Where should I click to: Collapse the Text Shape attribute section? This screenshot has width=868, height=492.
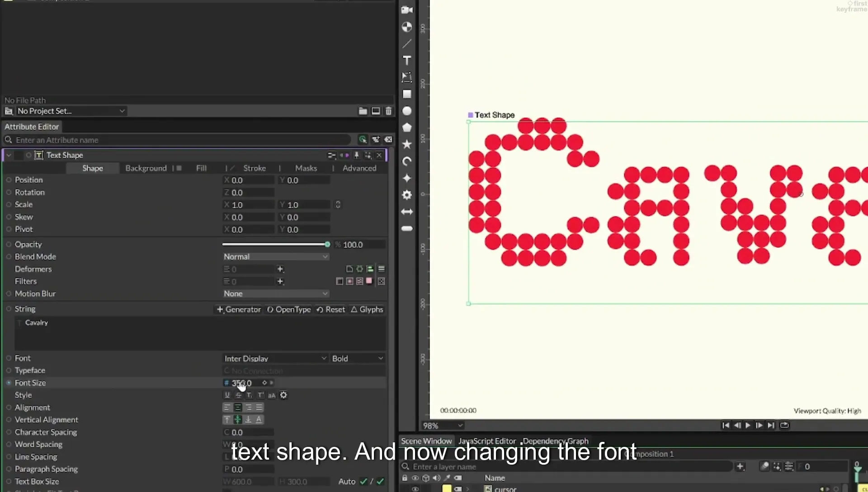pos(9,155)
